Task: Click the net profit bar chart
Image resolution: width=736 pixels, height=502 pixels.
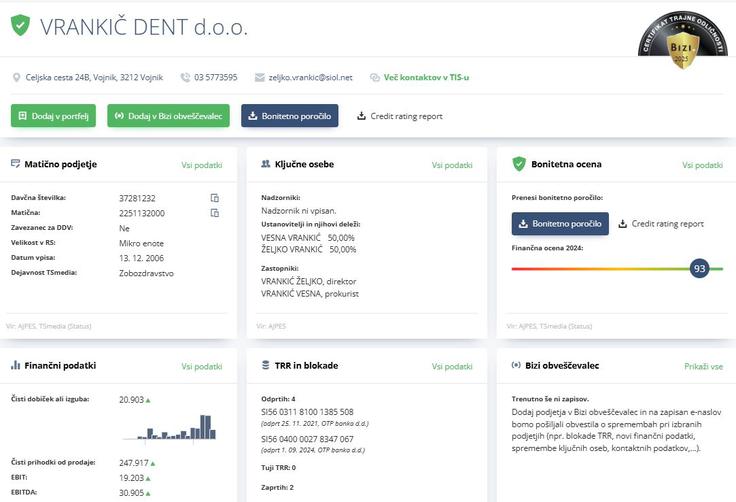Action: pos(169,427)
